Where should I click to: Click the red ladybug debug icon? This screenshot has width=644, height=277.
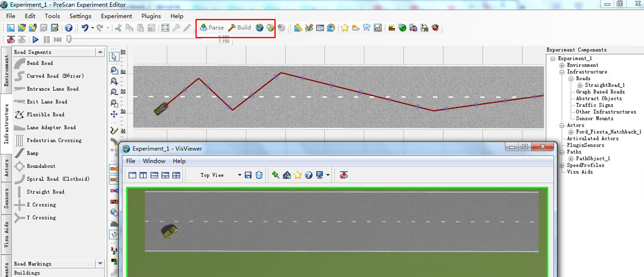point(435,28)
